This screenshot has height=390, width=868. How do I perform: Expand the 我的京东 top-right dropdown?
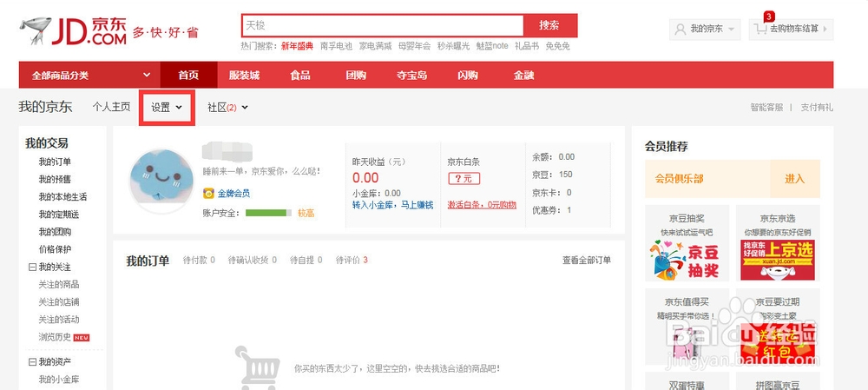click(705, 29)
